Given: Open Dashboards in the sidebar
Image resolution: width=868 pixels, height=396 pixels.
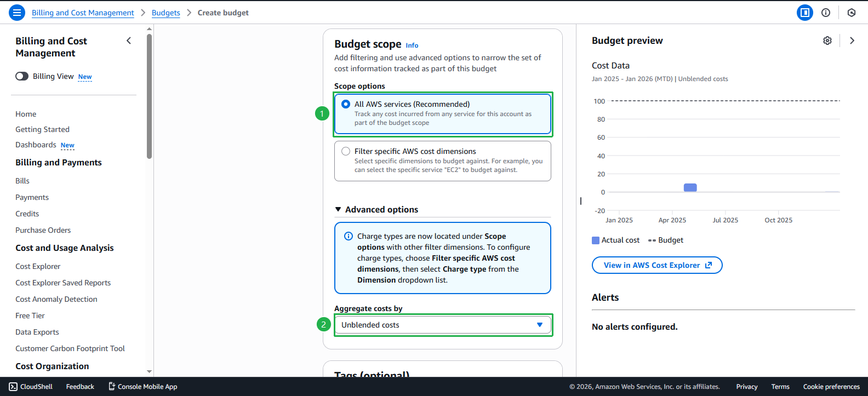Looking at the screenshot, I should (36, 145).
